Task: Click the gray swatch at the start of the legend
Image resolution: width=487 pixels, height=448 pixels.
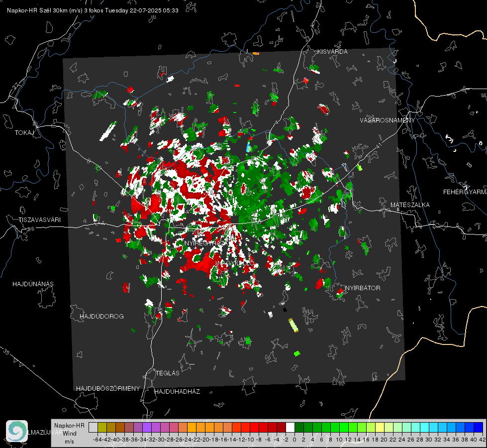Action: pyautogui.click(x=93, y=427)
